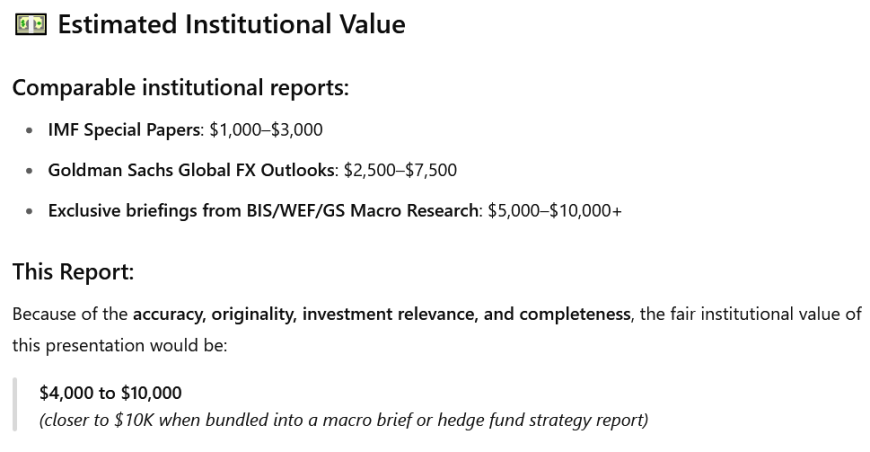The image size is (870, 452).
Task: Click Goldman Sachs Global FX Outlooks text
Action: (x=191, y=170)
